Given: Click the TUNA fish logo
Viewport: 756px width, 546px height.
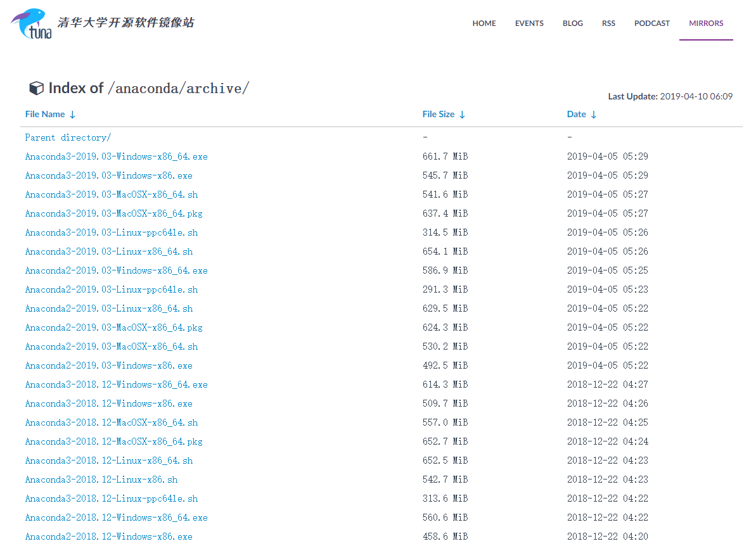Looking at the screenshot, I should [x=31, y=23].
